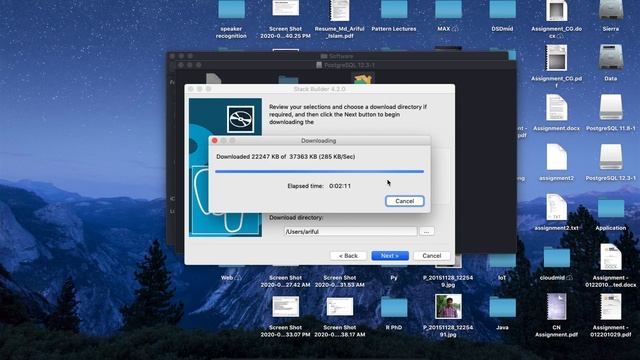Open the Assignment_CG.docx file
Image resolution: width=640 pixels, height=360 pixels.
coord(556,10)
